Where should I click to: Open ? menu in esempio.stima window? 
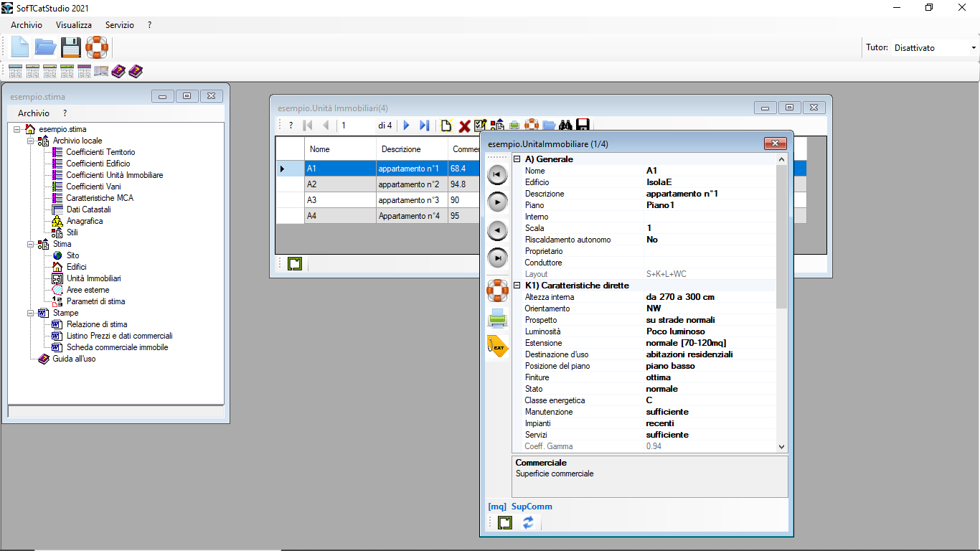(65, 113)
